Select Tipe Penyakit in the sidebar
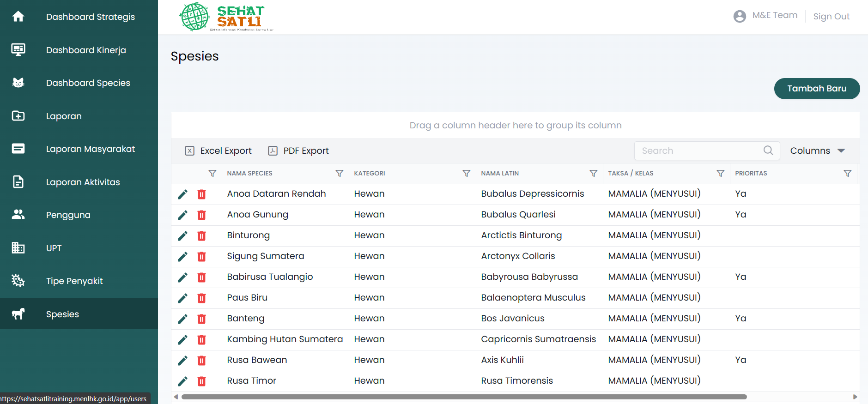 (74, 281)
